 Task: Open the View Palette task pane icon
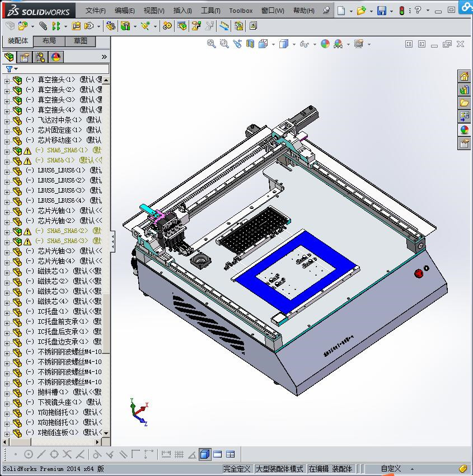coord(464,116)
